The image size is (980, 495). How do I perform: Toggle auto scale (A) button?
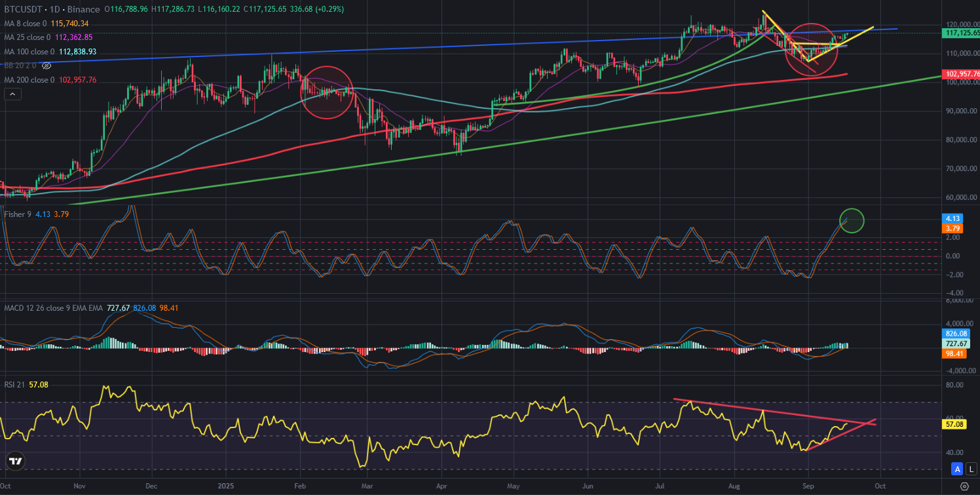tap(958, 468)
